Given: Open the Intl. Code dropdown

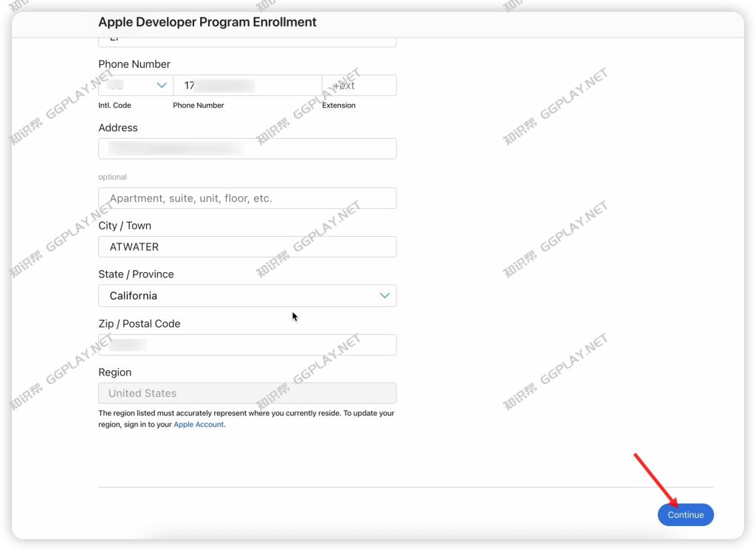Looking at the screenshot, I should pos(136,86).
